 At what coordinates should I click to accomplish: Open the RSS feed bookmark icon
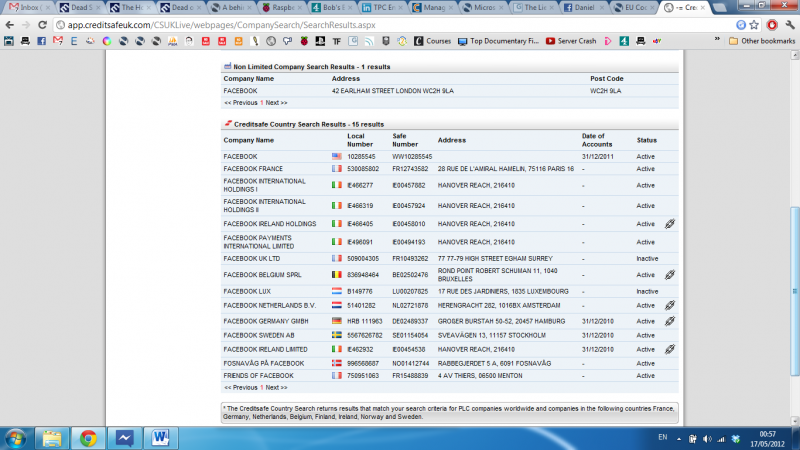[x=369, y=41]
